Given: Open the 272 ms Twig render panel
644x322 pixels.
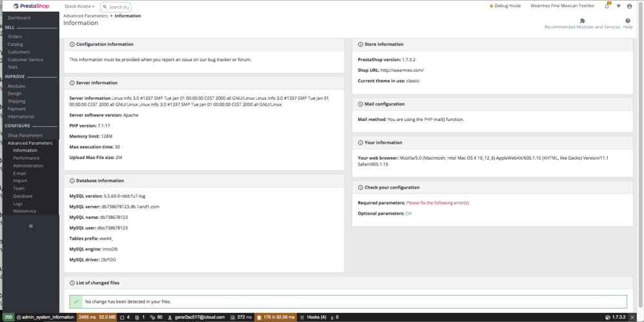Looking at the screenshot, I should pos(241,317).
